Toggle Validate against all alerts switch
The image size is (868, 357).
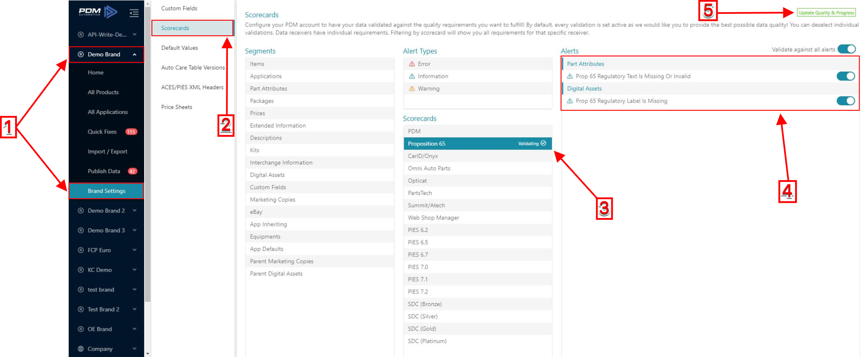[x=847, y=49]
